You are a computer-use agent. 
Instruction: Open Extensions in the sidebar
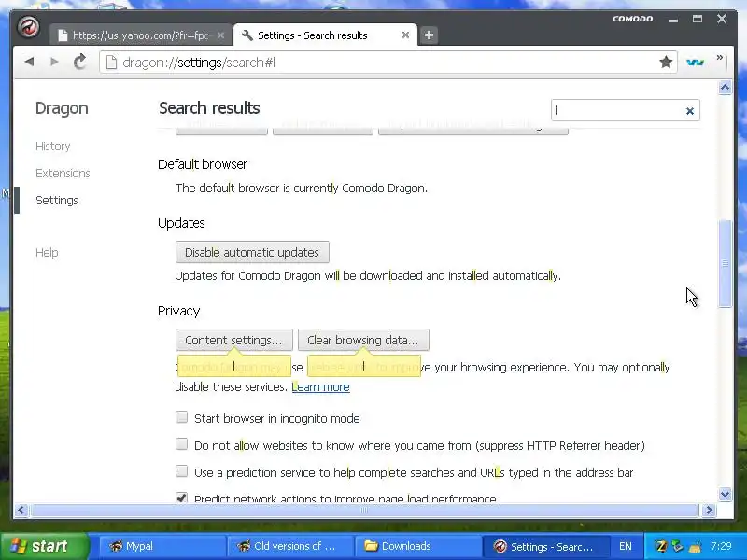[x=63, y=174]
